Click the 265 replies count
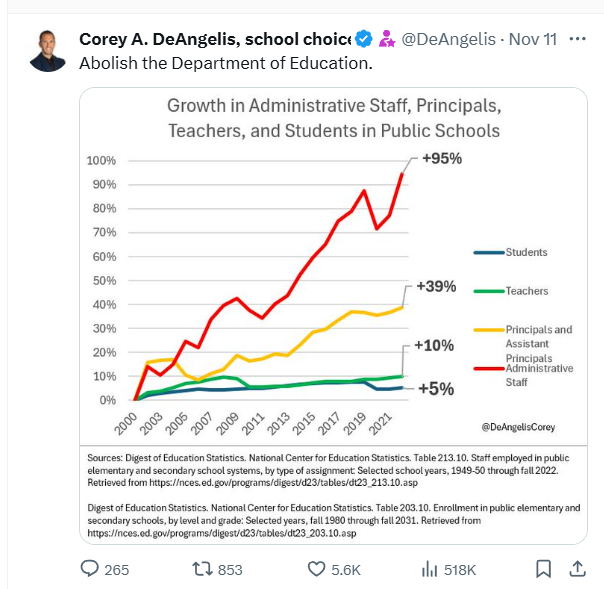Image resolution: width=604 pixels, height=589 pixels. coord(117,569)
